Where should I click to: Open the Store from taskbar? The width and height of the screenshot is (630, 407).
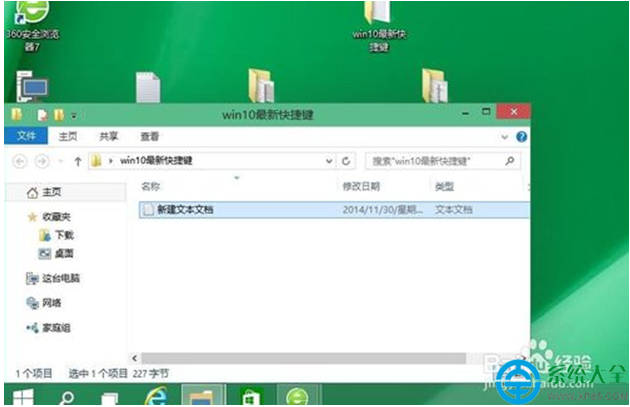(250, 396)
